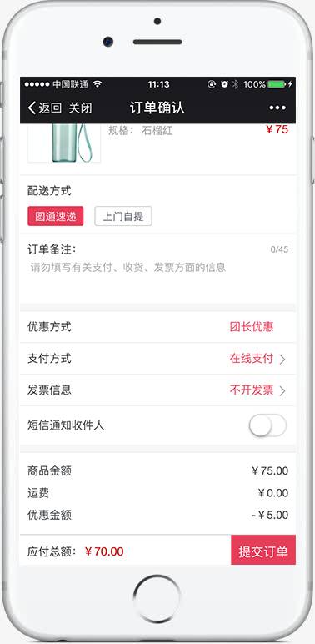Tap the water bottle product thumbnail
This screenshot has width=315, height=644.
[64, 143]
